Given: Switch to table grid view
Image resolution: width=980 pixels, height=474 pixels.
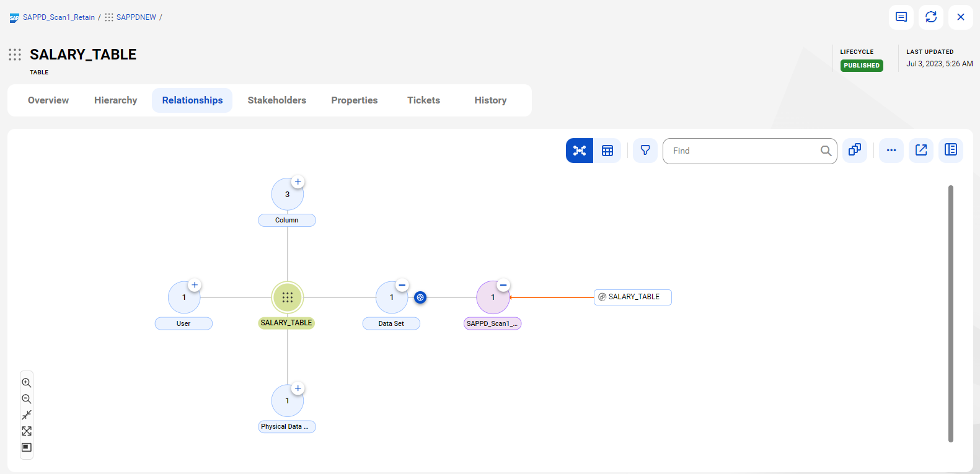Looking at the screenshot, I should pyautogui.click(x=607, y=151).
